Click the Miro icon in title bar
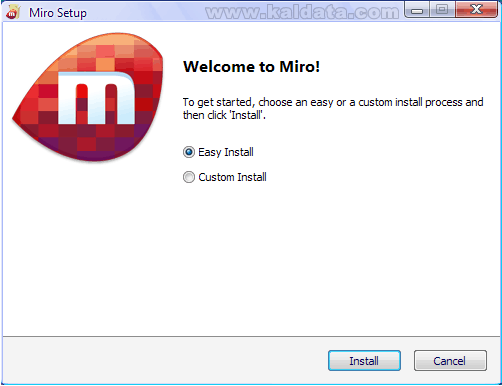This screenshot has height=386, width=502. pos(13,12)
